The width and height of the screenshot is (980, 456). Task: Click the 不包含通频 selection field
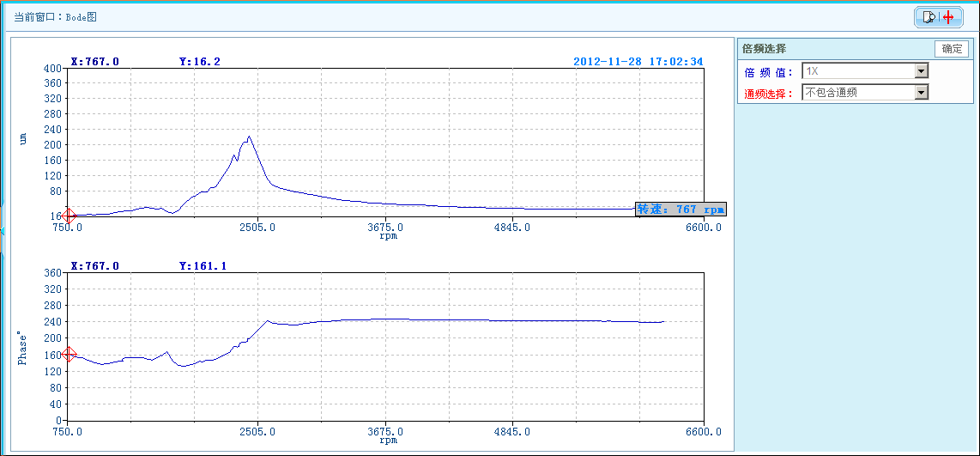pos(857,92)
